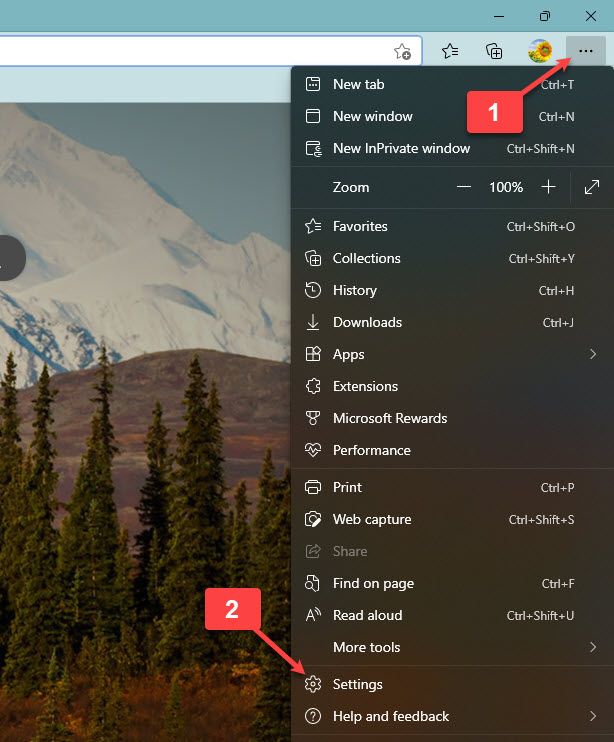614x742 pixels.
Task: Open Settings from the menu
Action: coord(358,684)
